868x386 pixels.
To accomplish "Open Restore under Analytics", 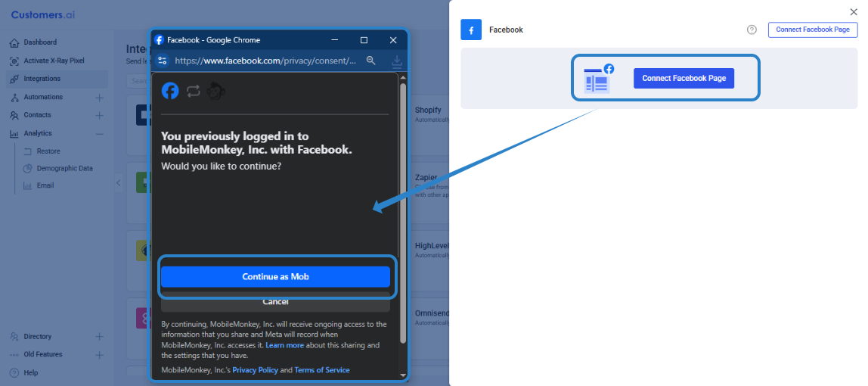I will coord(48,151).
